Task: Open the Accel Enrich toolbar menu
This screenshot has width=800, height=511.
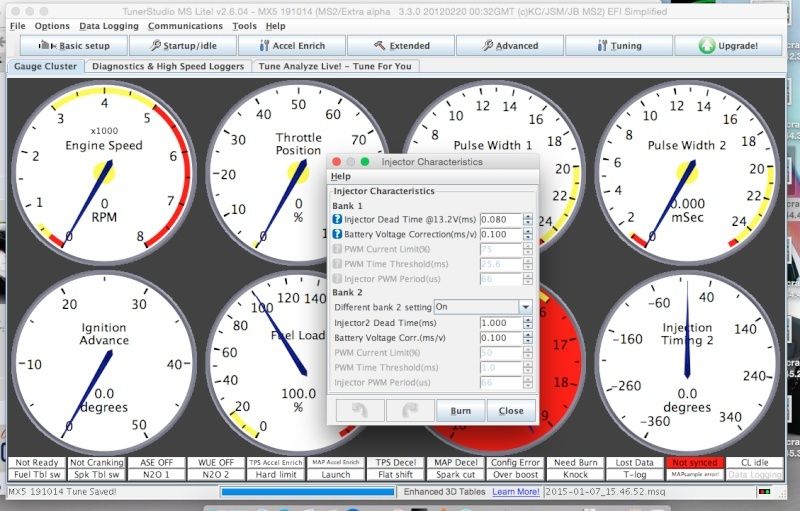Action: pos(292,45)
